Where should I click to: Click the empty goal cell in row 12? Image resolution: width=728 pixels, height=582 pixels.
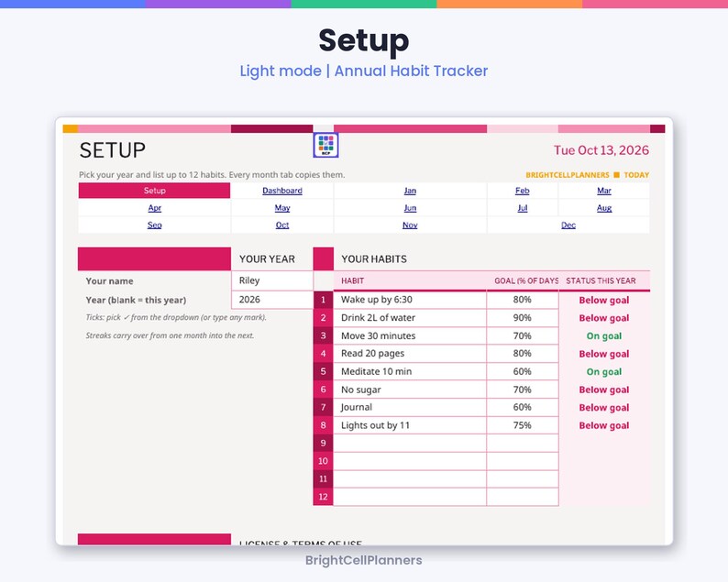pos(523,497)
